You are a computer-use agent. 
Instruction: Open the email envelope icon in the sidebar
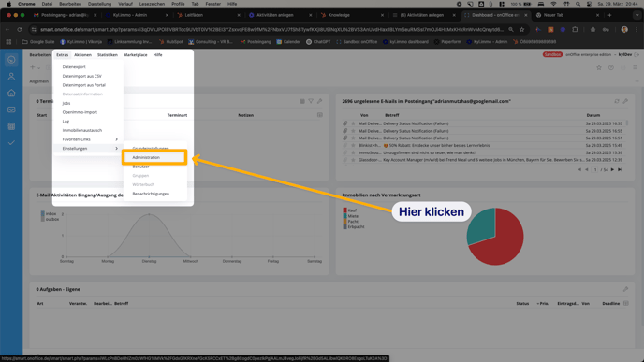click(x=11, y=109)
